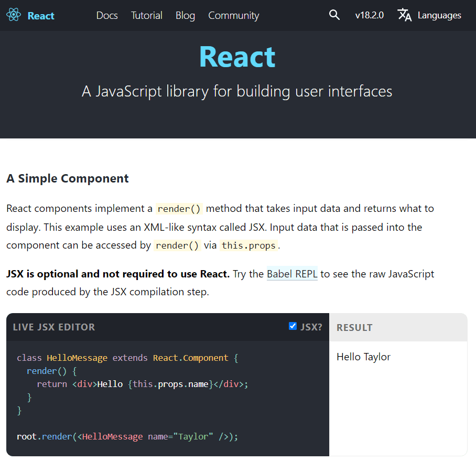This screenshot has width=476, height=461.
Task: Click the v18.2.0 version selector
Action: pos(369,15)
